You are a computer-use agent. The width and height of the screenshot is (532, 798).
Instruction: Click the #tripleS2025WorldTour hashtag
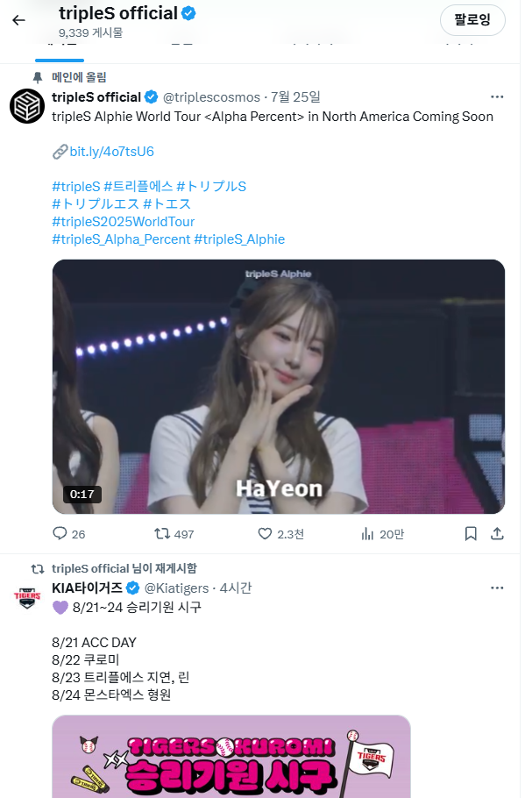[124, 222]
